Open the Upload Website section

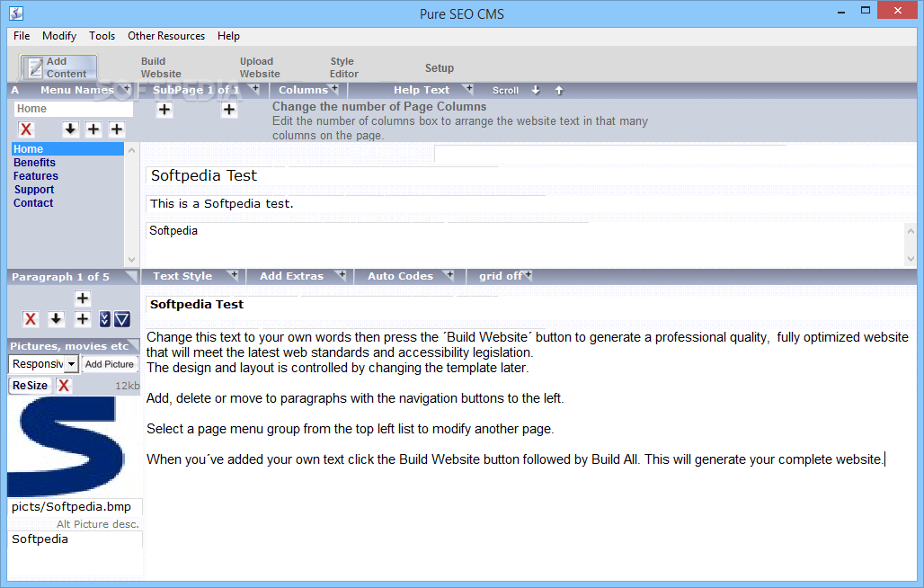pos(260,67)
